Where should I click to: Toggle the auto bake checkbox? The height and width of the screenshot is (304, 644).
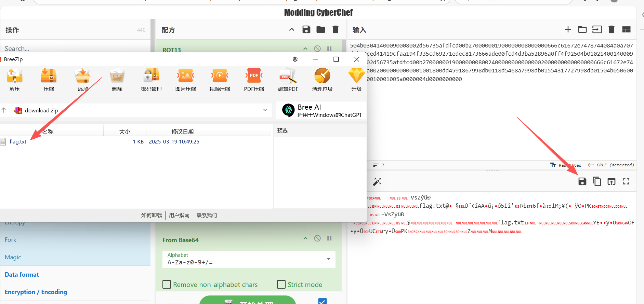click(x=322, y=301)
